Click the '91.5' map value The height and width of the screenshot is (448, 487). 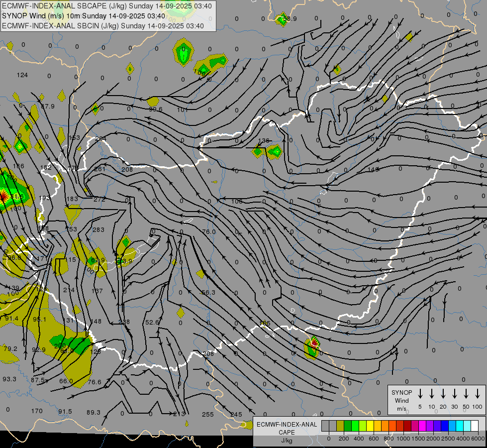(x=65, y=411)
